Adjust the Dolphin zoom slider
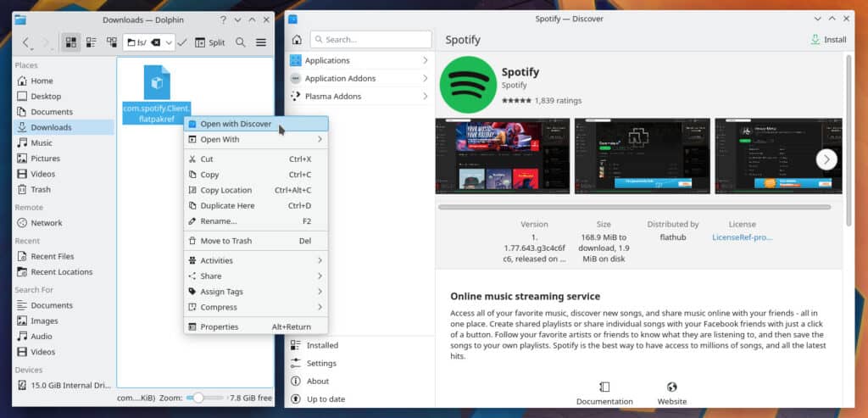The image size is (868, 418). click(205, 398)
